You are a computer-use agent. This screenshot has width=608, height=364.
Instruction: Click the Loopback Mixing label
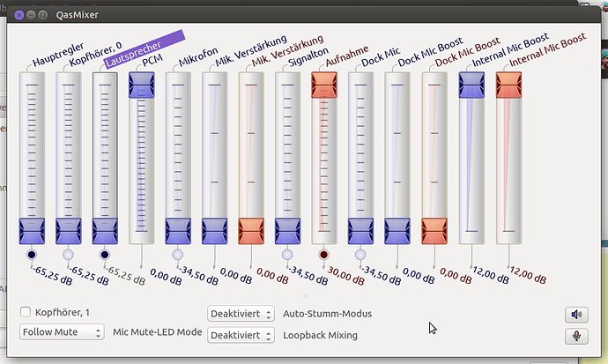(320, 335)
